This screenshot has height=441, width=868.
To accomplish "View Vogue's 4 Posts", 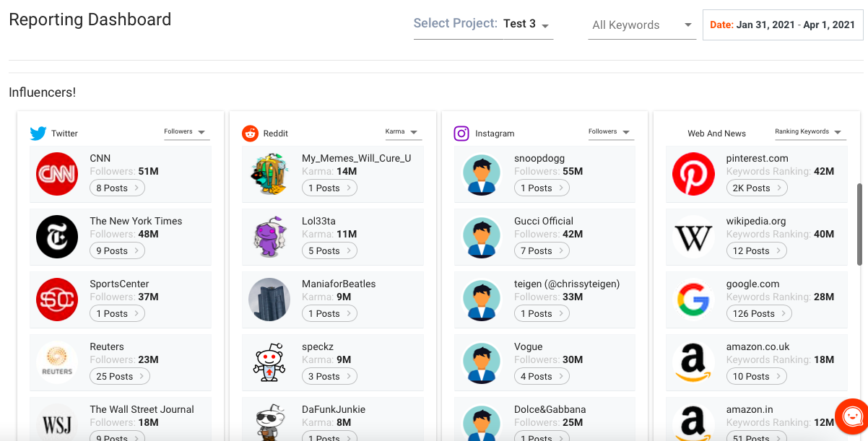I will [542, 377].
